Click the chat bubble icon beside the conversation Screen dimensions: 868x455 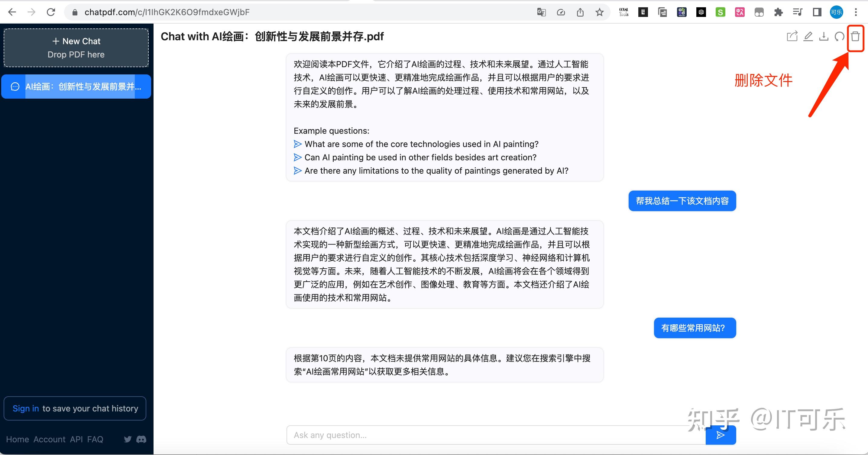pyautogui.click(x=15, y=86)
